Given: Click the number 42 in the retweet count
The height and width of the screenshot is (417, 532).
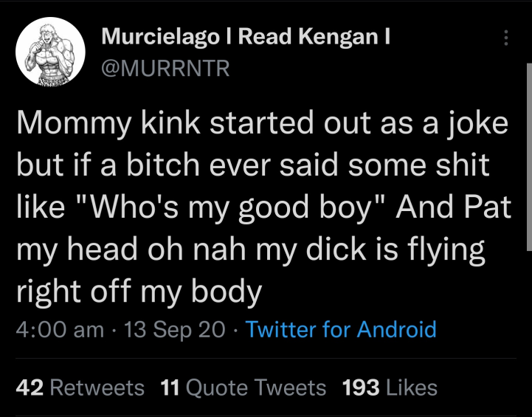Looking at the screenshot, I should tap(30, 387).
